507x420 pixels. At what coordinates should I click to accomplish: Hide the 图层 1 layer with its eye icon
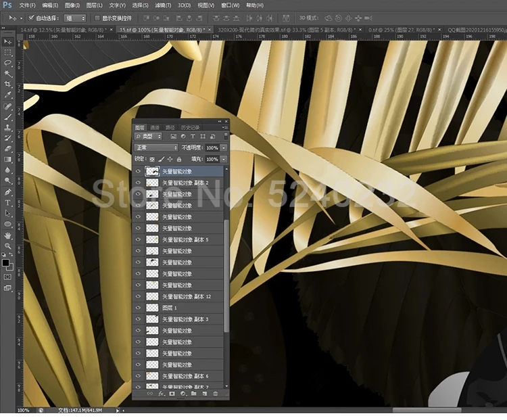138,308
